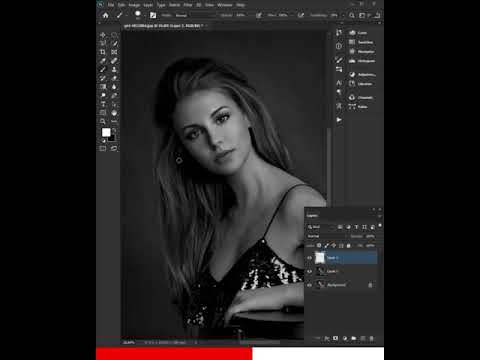Click the selected layer's white thumbnail
This screenshot has width=480, height=360.
(x=320, y=258)
